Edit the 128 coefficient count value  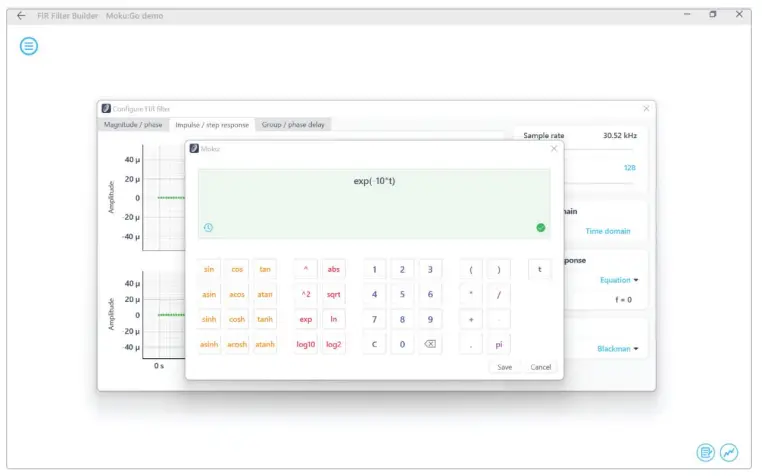tap(629, 168)
